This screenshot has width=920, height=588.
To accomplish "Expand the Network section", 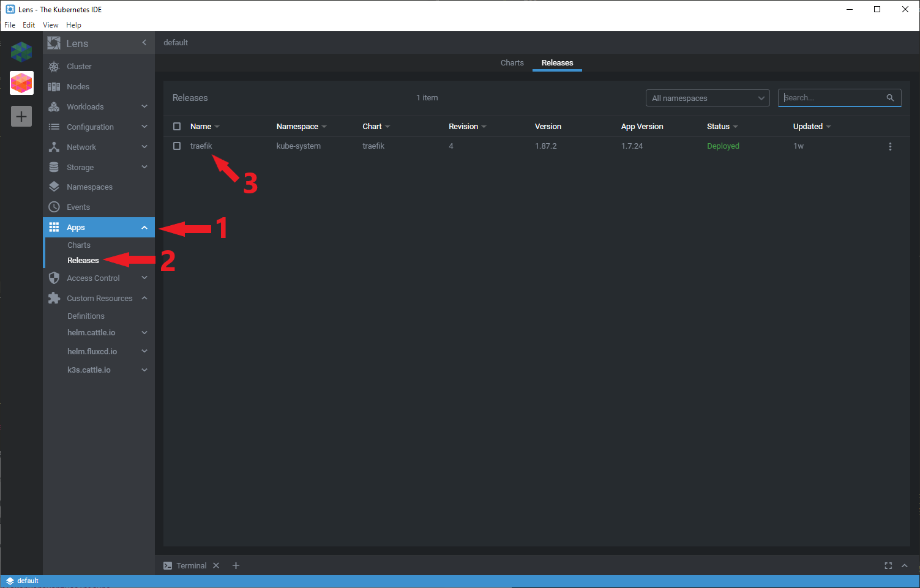I will pos(144,147).
